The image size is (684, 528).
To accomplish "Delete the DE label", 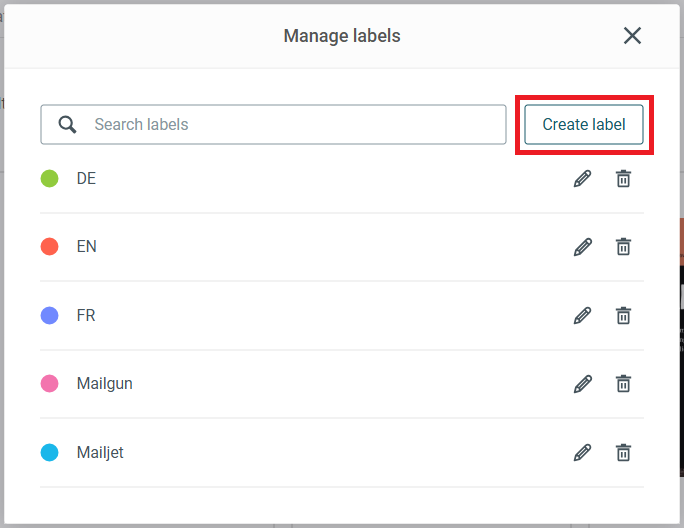I will pos(623,178).
